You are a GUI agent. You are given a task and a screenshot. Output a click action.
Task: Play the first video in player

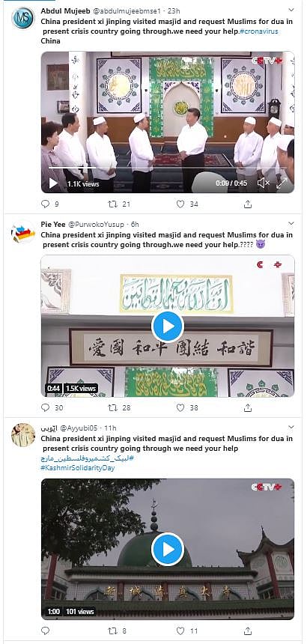coord(53,183)
